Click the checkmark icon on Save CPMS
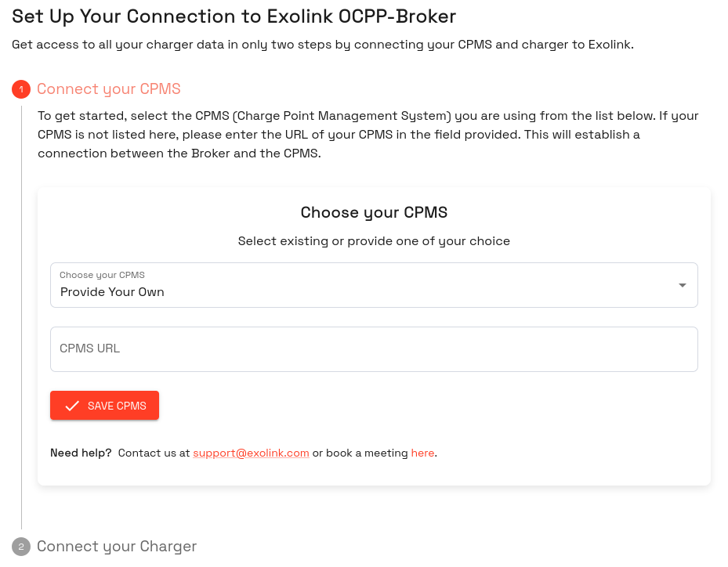 pos(72,406)
